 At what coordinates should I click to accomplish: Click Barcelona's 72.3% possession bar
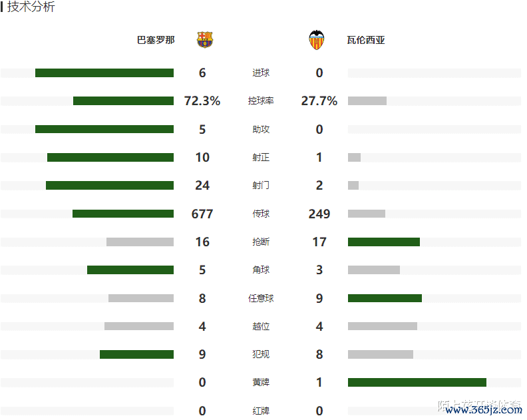(x=123, y=101)
